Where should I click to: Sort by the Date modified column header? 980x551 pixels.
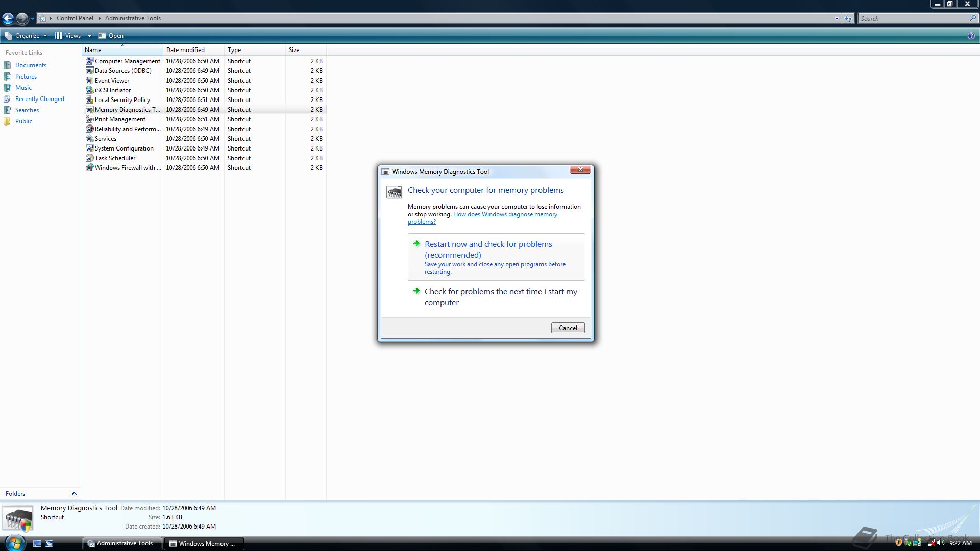point(194,50)
